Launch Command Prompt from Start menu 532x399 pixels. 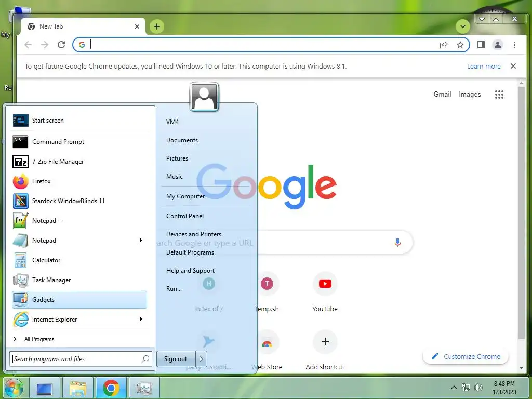click(79, 142)
